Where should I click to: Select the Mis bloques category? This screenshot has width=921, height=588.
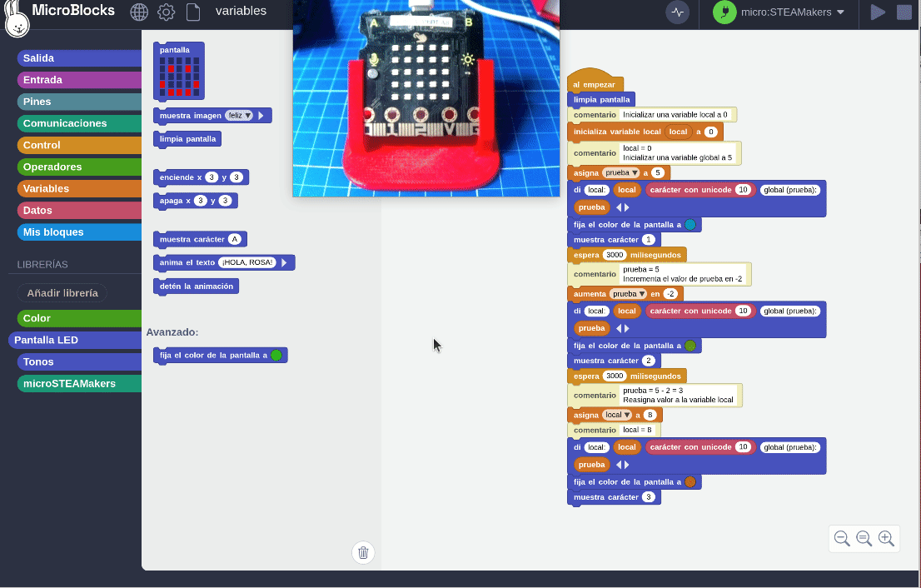click(79, 232)
